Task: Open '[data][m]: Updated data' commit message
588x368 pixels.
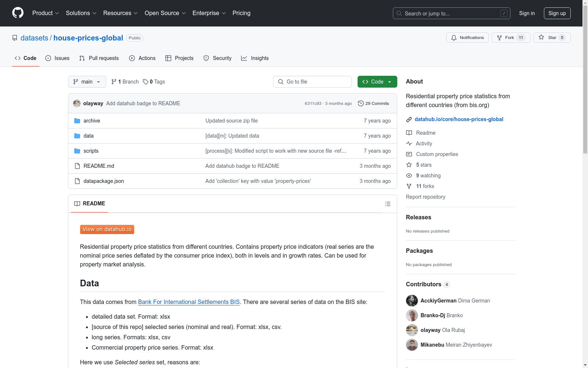Action: [232, 136]
